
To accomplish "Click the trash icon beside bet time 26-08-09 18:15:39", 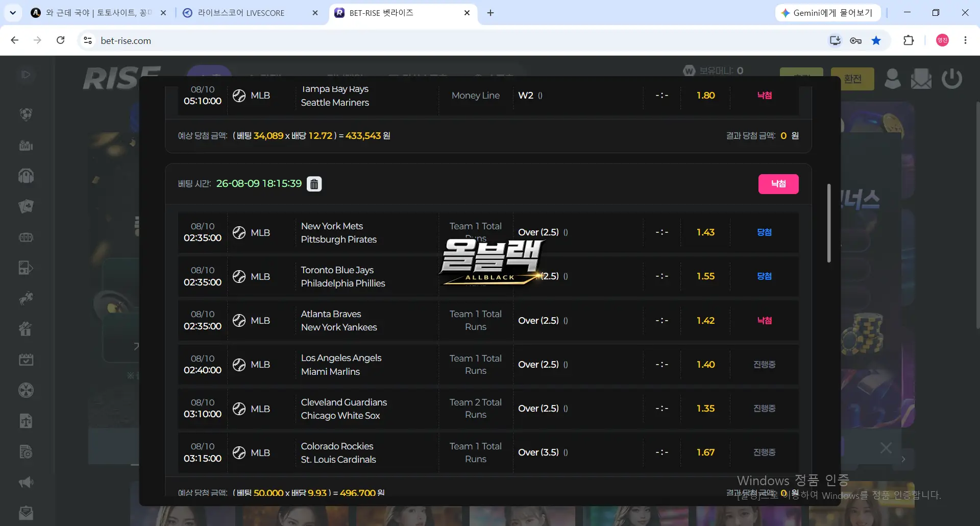I will [x=314, y=184].
